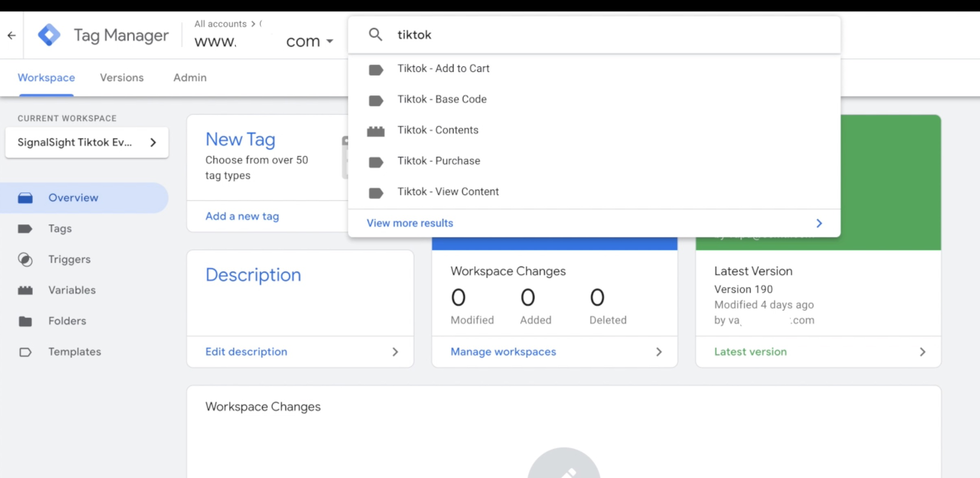Click the Templates sidebar icon

25,352
